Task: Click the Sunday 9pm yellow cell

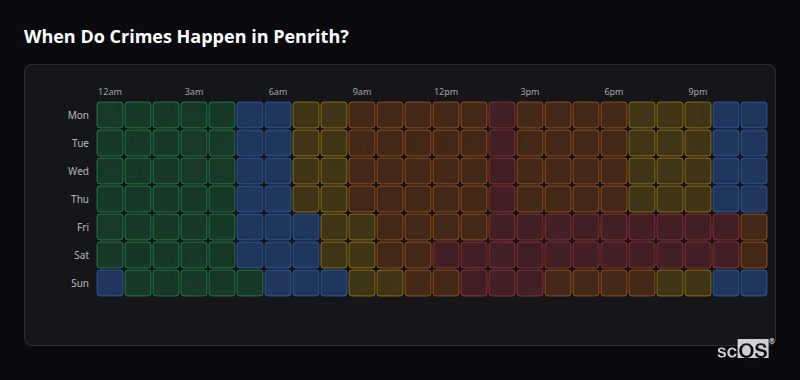Action: pos(698,283)
